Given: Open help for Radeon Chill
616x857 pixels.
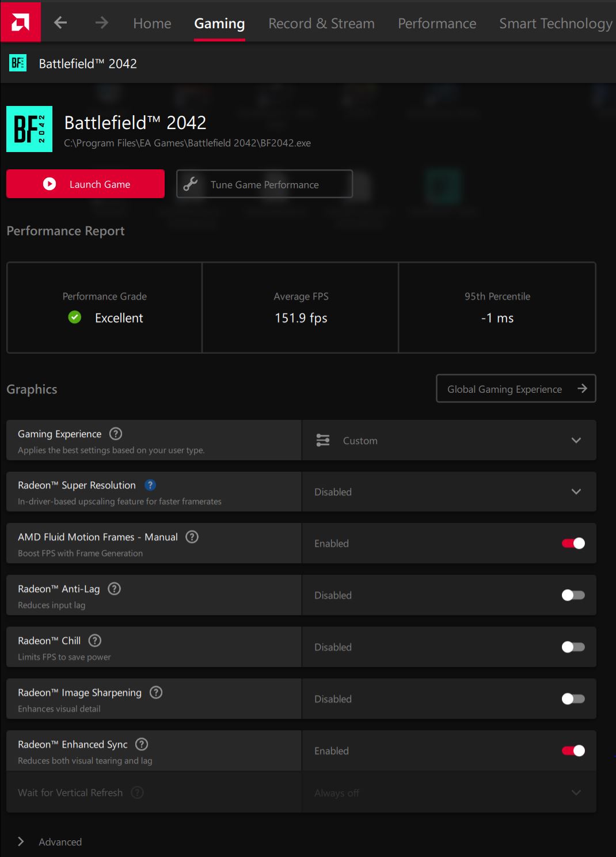Looking at the screenshot, I should pos(96,640).
